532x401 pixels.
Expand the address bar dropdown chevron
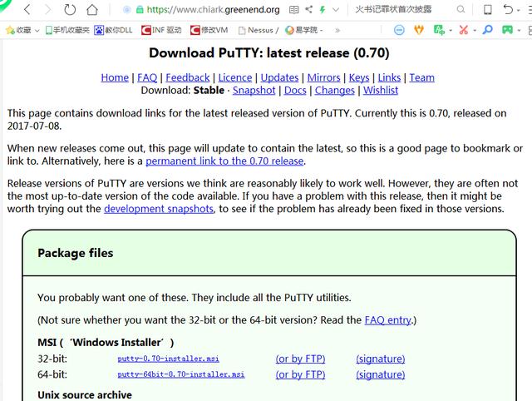coord(336,10)
